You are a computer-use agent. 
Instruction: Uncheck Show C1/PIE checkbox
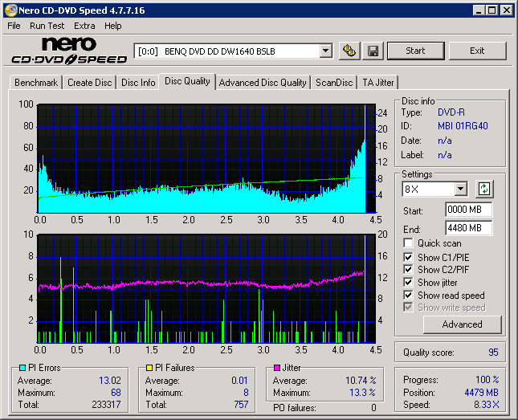[x=409, y=257]
